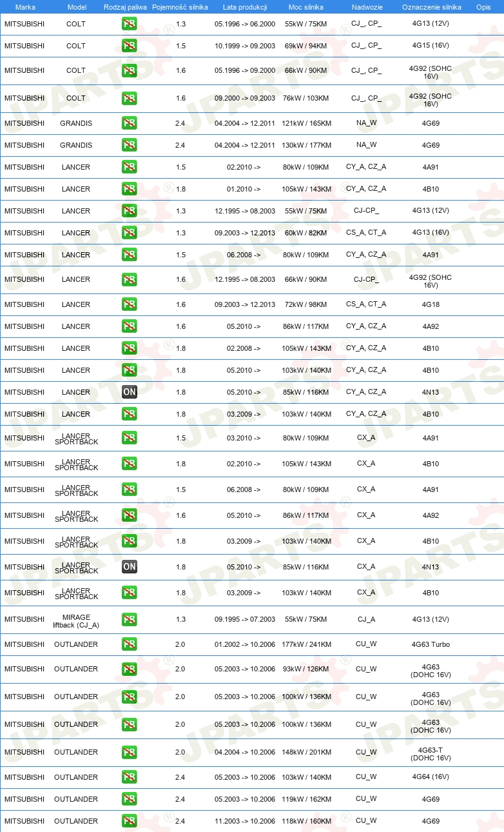Click the Opis column header
Image resolution: width=504 pixels, height=832 pixels.
(483, 7)
